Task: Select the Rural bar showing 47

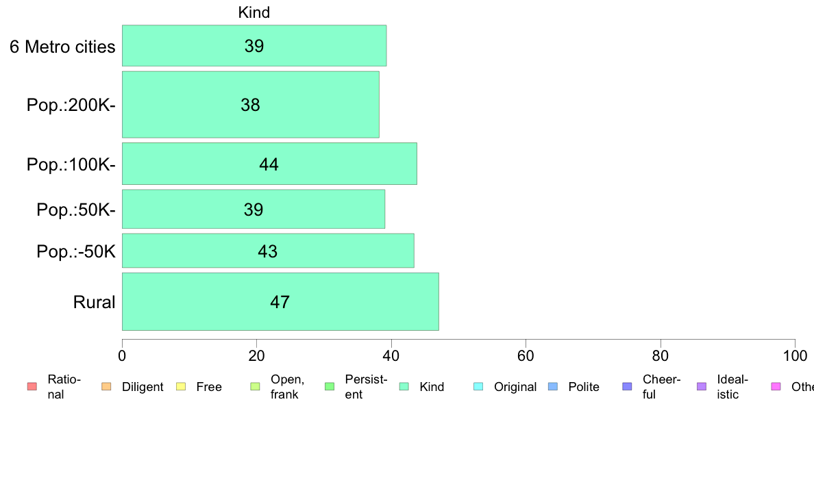Action: point(280,301)
